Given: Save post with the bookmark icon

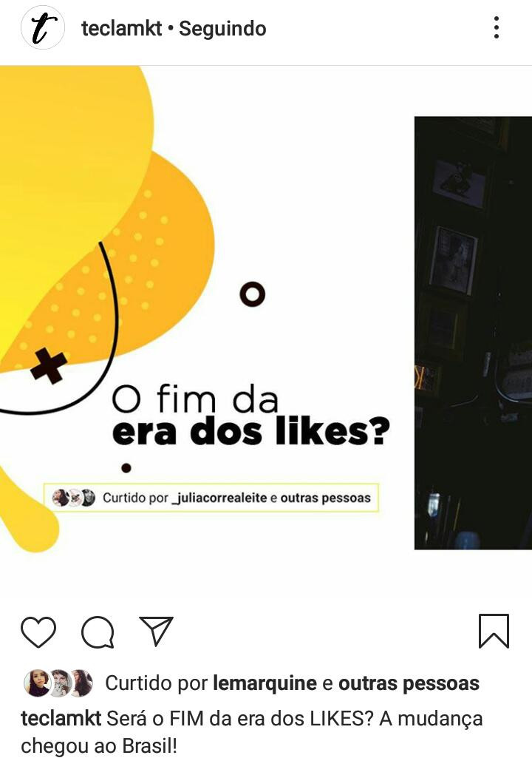Looking at the screenshot, I should 494,631.
